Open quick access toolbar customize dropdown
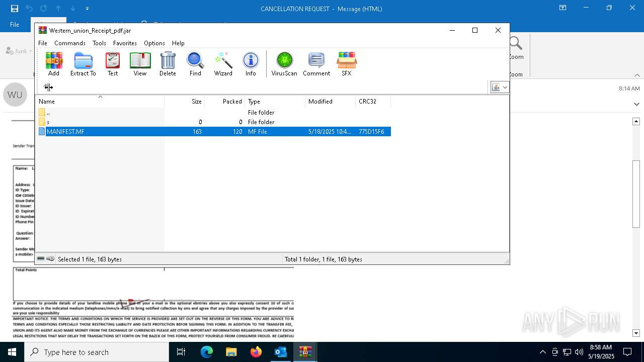Viewport: 644px width, 362px height. (87, 9)
